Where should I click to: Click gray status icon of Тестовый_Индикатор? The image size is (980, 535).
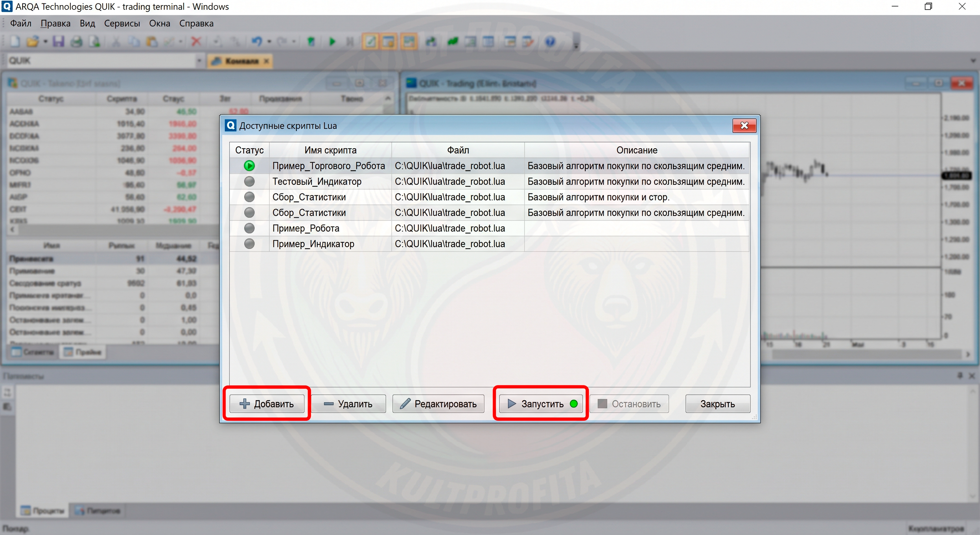point(249,181)
